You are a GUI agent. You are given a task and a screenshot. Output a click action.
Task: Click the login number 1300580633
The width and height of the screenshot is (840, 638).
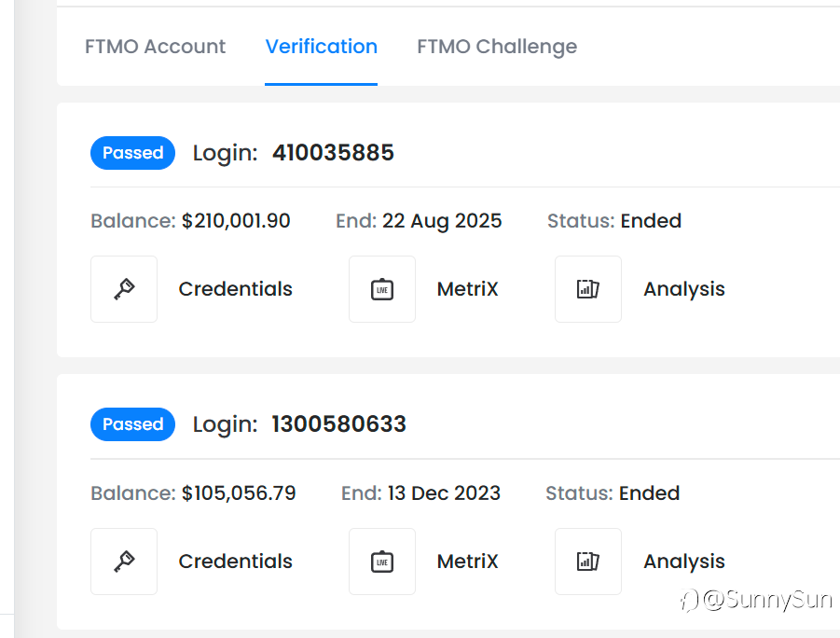pyautogui.click(x=338, y=424)
